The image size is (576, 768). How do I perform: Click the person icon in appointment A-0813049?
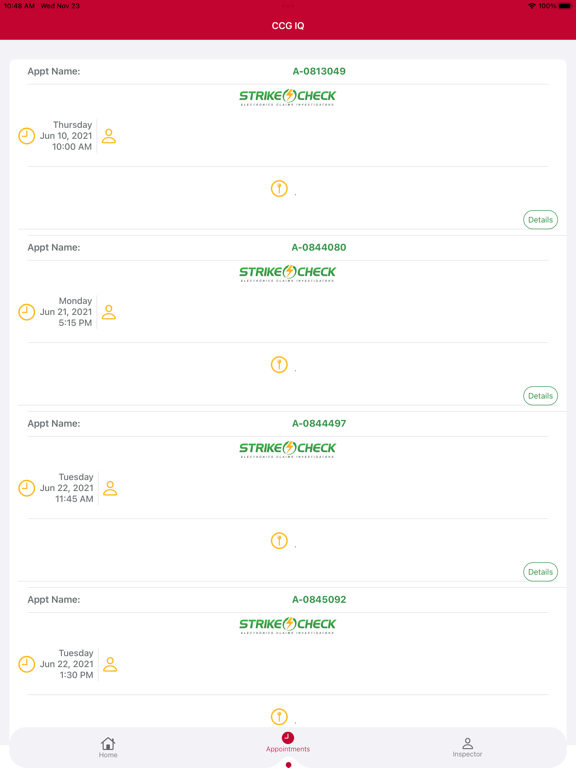(x=109, y=136)
